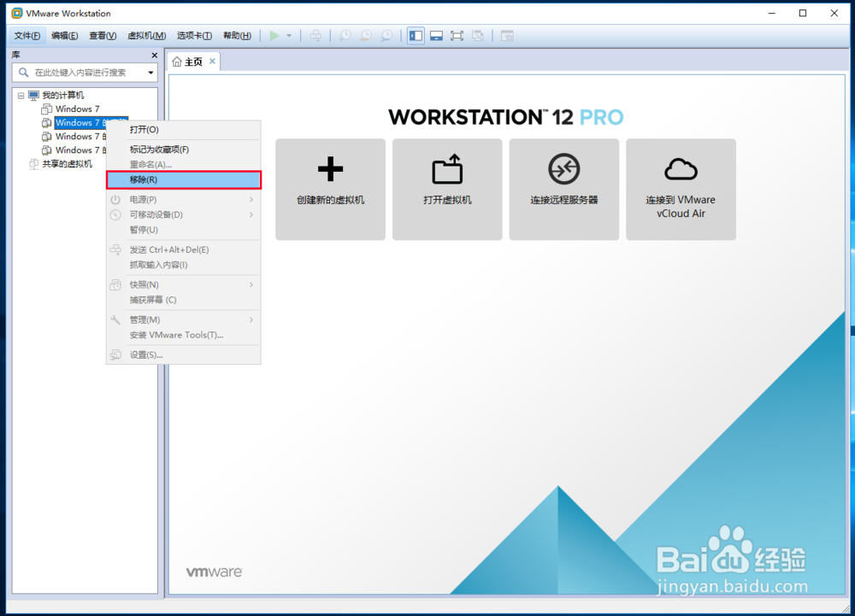Click the 创建新的虚拟机 tile
This screenshot has width=855, height=616.
[x=330, y=189]
